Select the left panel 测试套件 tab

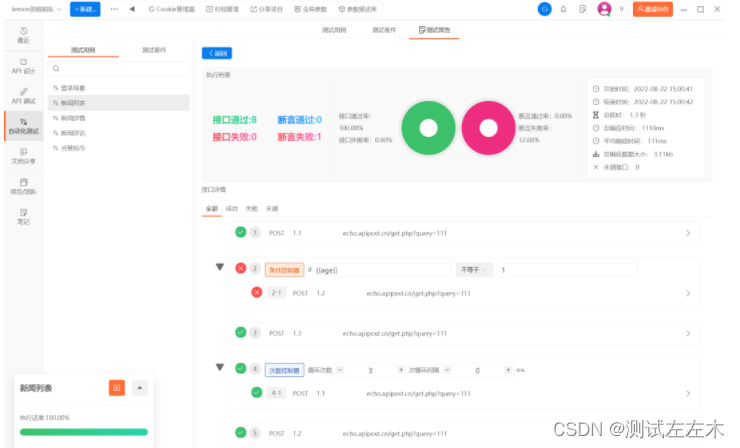154,50
